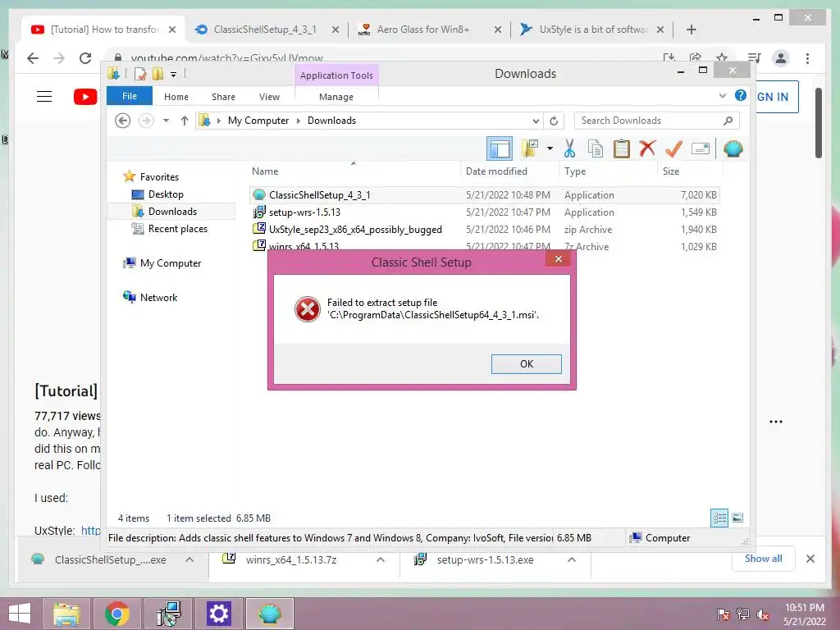Image resolution: width=840 pixels, height=630 pixels.
Task: Click the Email/rename card icon in toolbar
Action: point(701,148)
